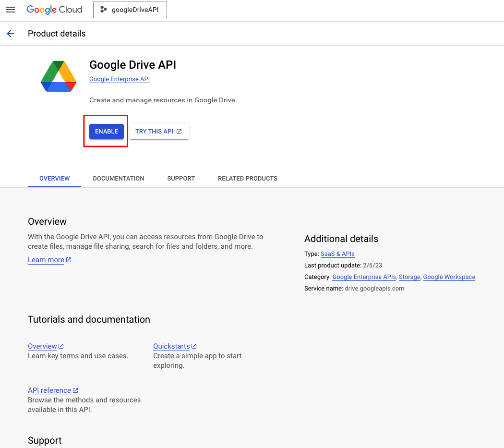Click the Last product update date 2/6/23
Viewport: 504px width, 448px height.
(x=372, y=266)
